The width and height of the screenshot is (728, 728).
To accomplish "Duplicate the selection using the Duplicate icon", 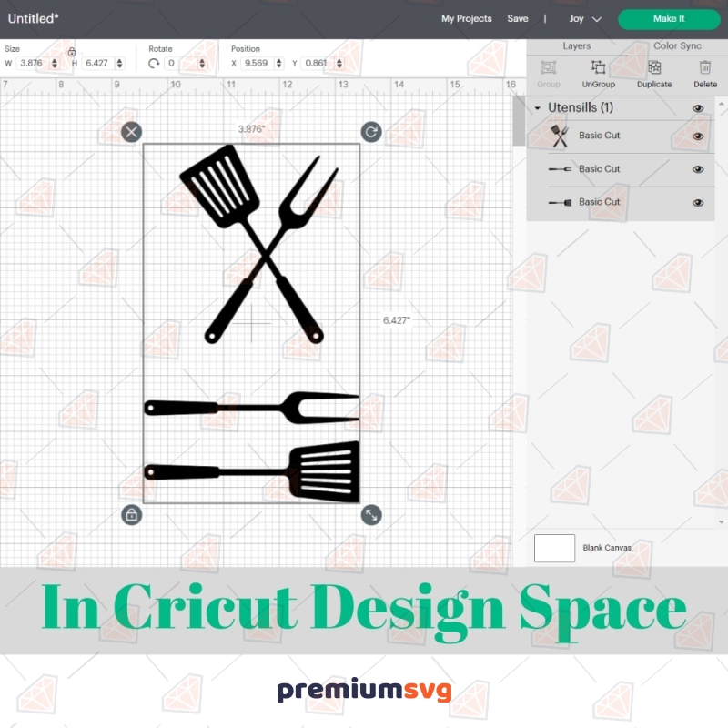I will pyautogui.click(x=653, y=67).
